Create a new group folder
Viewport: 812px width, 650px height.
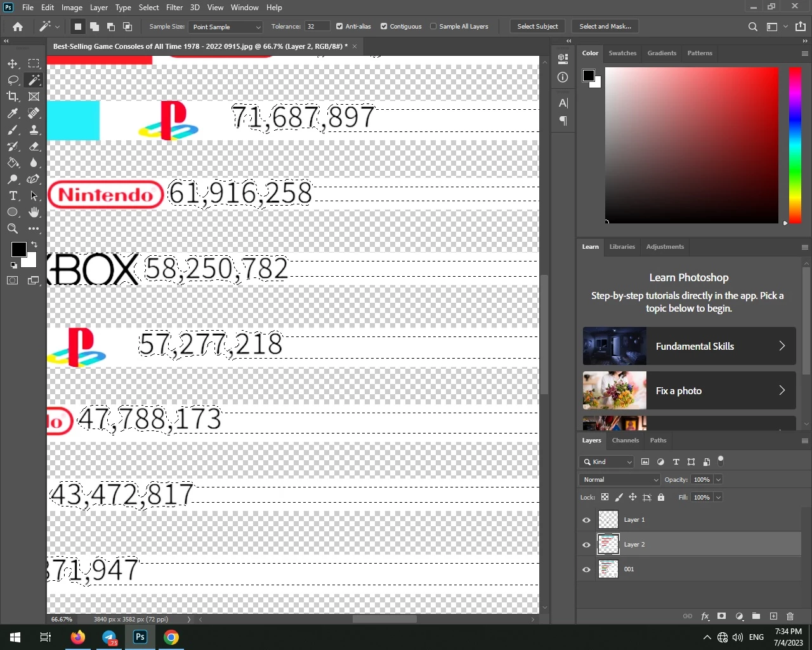(756, 616)
